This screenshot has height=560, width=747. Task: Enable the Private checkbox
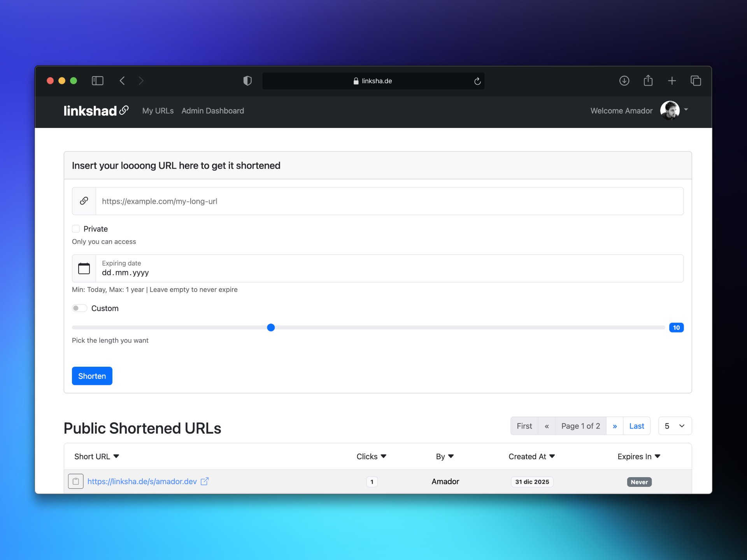(x=75, y=229)
